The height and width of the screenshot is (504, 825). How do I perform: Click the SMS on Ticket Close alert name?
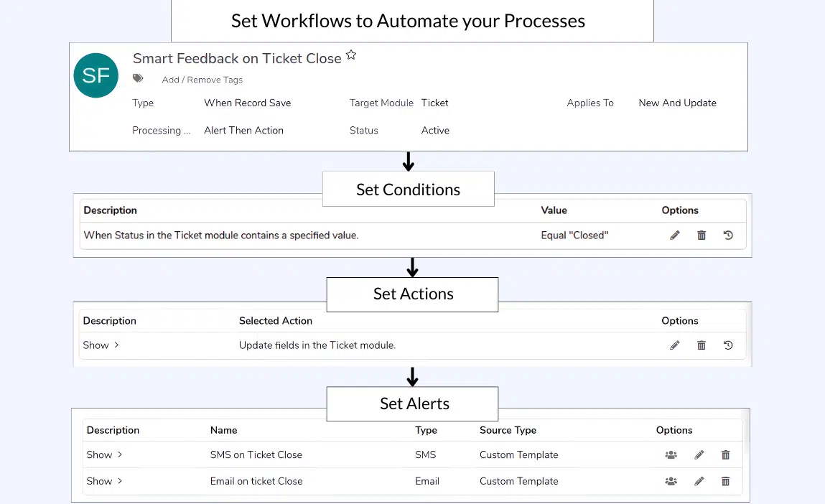point(256,454)
